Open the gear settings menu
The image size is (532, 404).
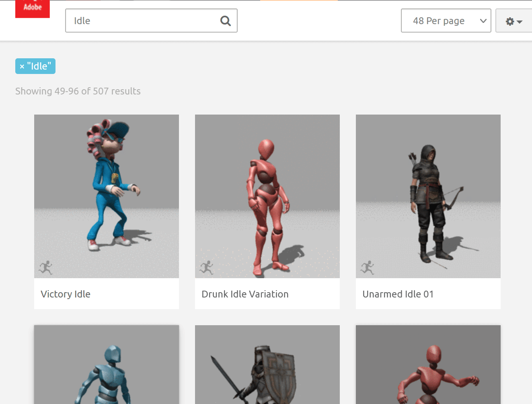pyautogui.click(x=514, y=21)
